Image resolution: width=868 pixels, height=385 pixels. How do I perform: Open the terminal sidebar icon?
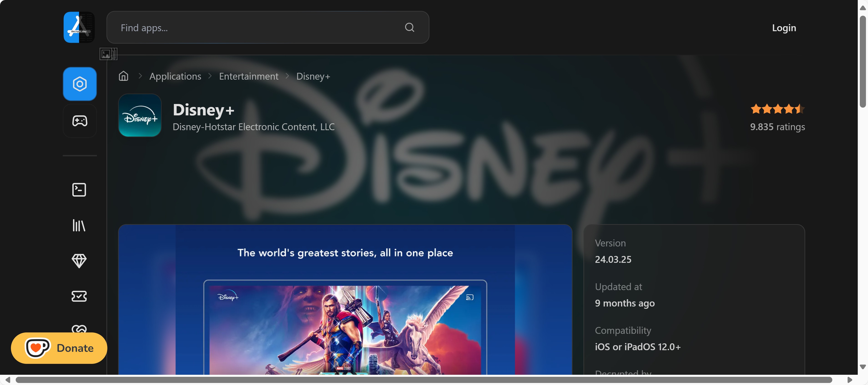click(x=79, y=190)
